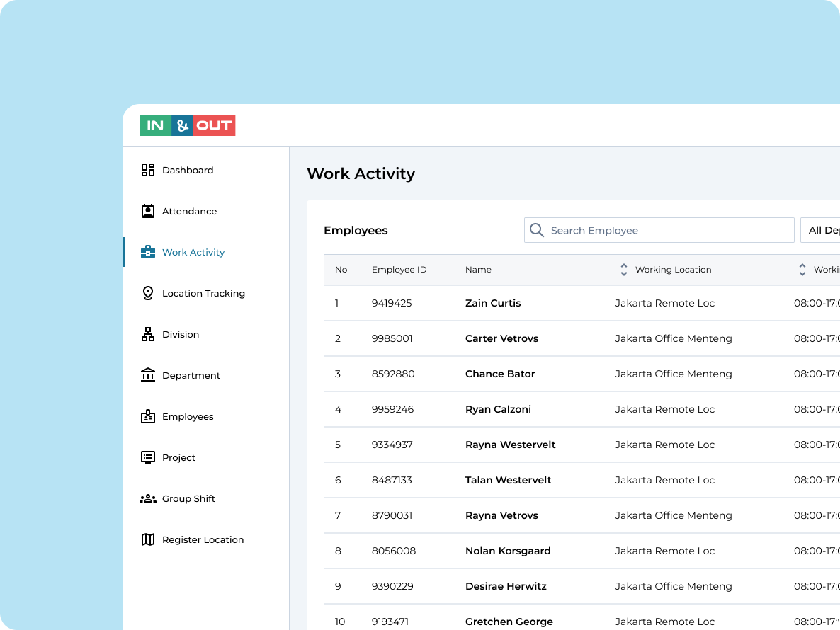840x630 pixels.
Task: Click the sort chevrons beside Working hours column
Action: click(x=802, y=270)
